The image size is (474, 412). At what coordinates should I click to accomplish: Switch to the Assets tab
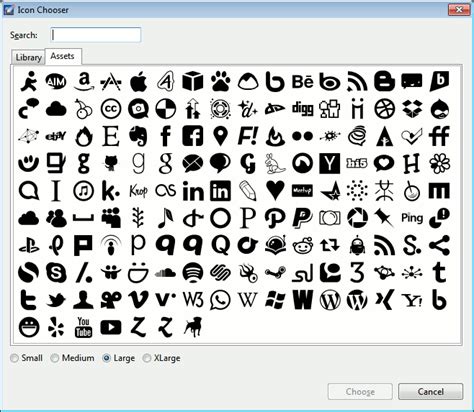(x=63, y=56)
